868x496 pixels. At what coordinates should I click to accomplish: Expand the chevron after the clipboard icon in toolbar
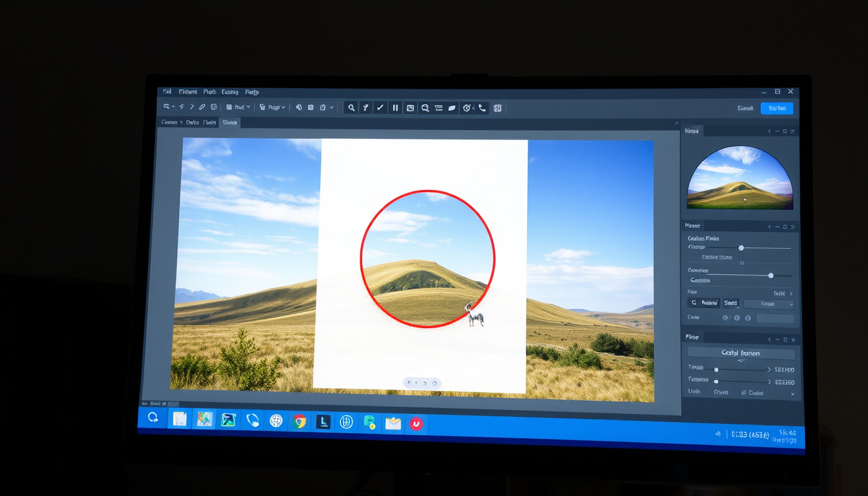tap(332, 108)
